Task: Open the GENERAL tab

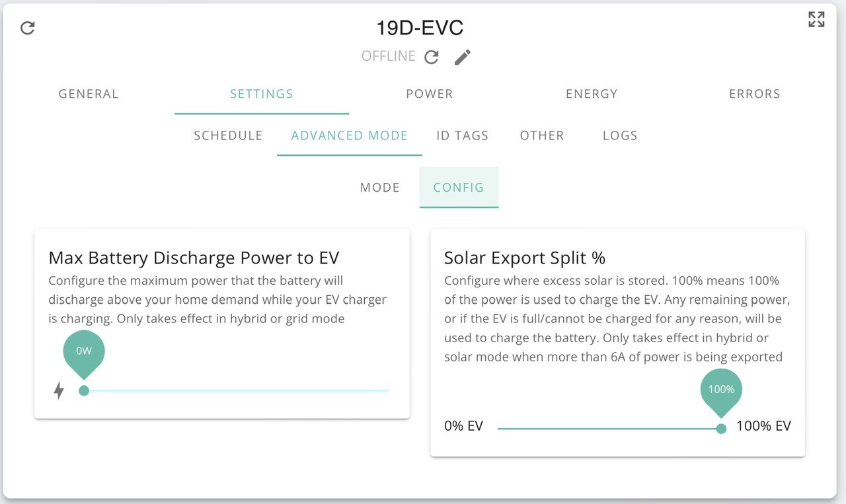Action: pyautogui.click(x=89, y=94)
